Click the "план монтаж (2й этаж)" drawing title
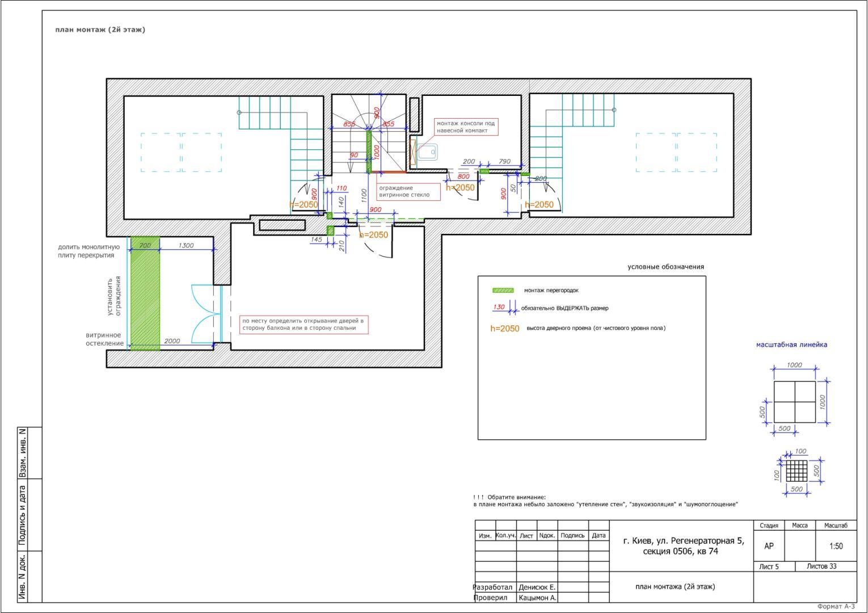The height and width of the screenshot is (613, 868). (100, 30)
